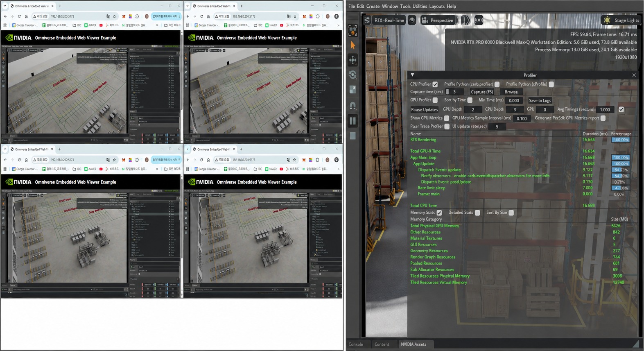Activate the Rotate tool in left toolbar
Screen dimensions: 644x351
pos(353,75)
